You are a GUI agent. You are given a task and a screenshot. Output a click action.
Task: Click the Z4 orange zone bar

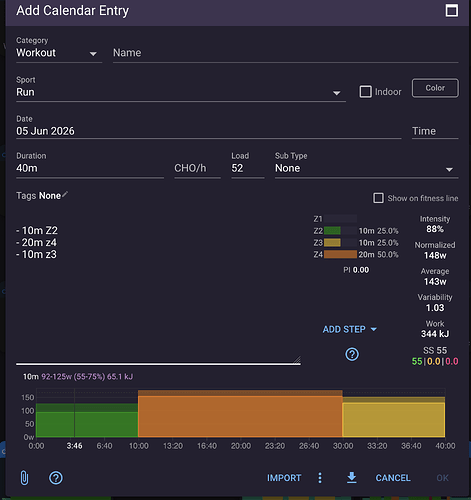340,254
